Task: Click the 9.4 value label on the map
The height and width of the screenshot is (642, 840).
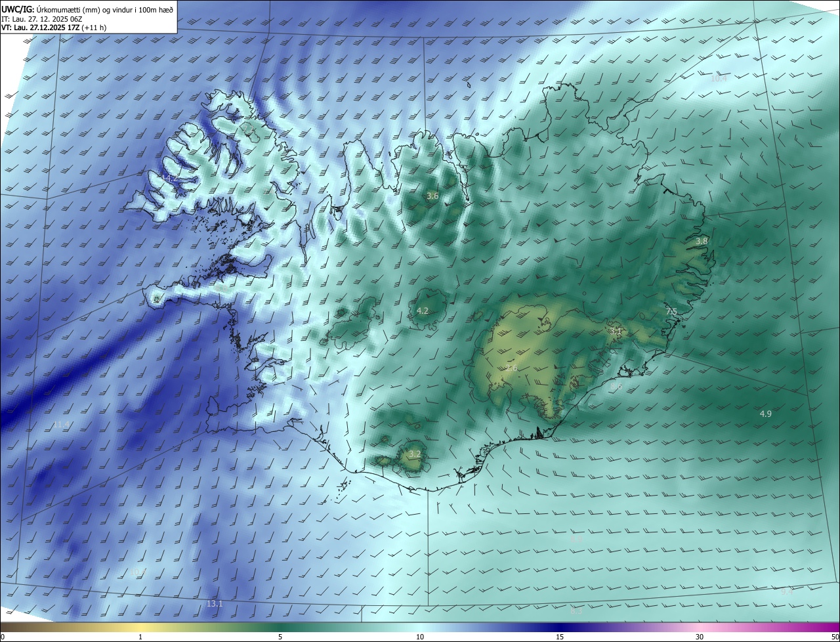Action: point(786,592)
